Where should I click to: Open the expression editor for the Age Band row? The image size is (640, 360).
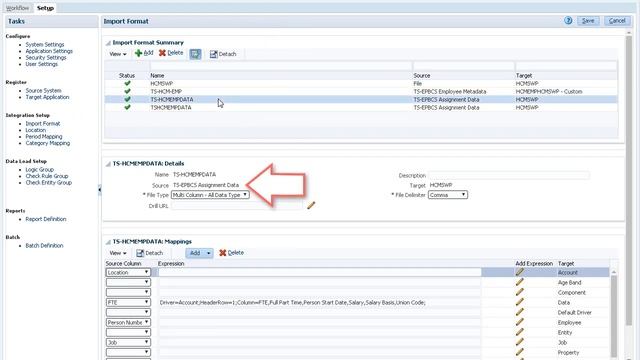pos(520,282)
